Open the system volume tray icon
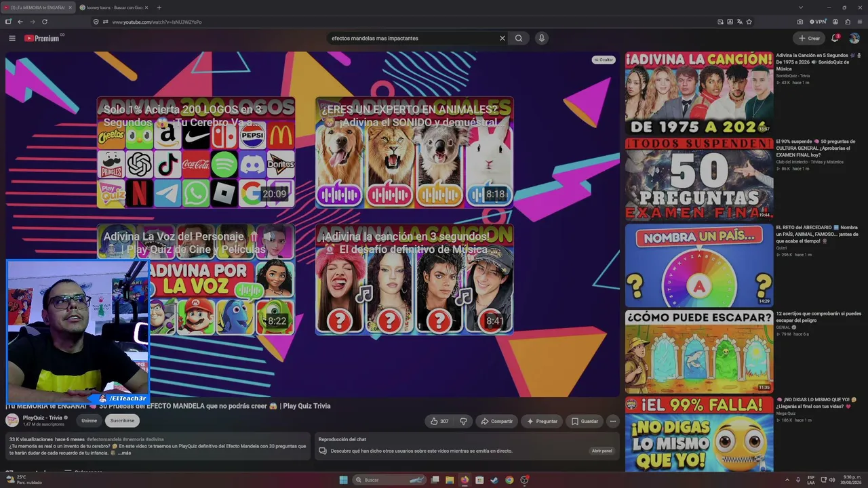 tap(832, 480)
